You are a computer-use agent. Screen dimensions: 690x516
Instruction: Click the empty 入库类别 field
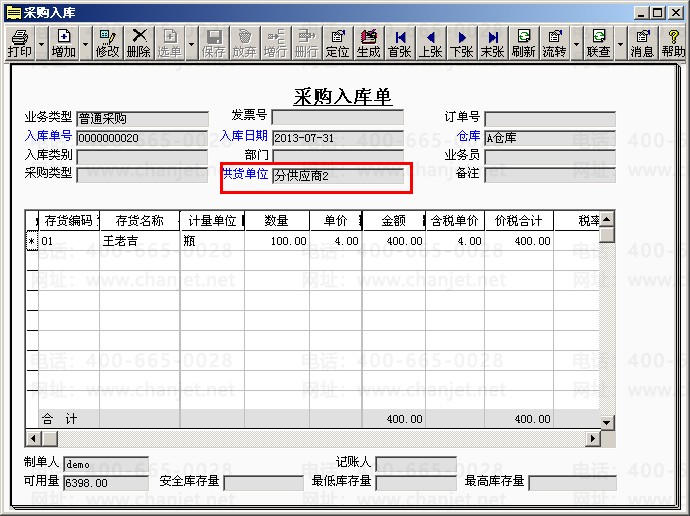pos(142,156)
